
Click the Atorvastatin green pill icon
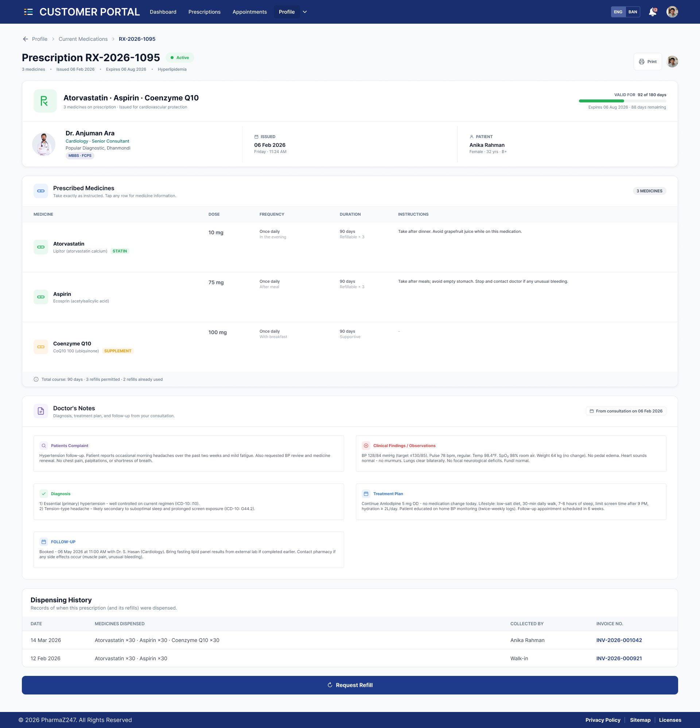[41, 247]
